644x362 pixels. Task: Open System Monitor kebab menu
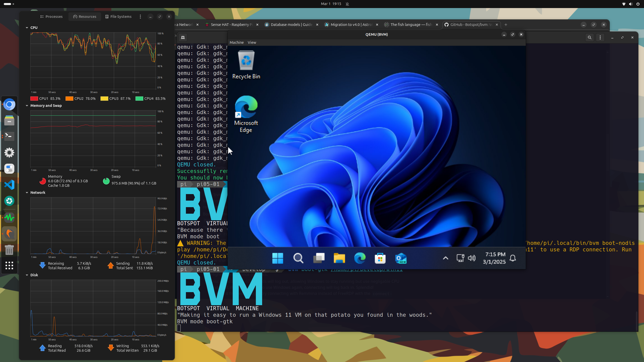pos(140,17)
